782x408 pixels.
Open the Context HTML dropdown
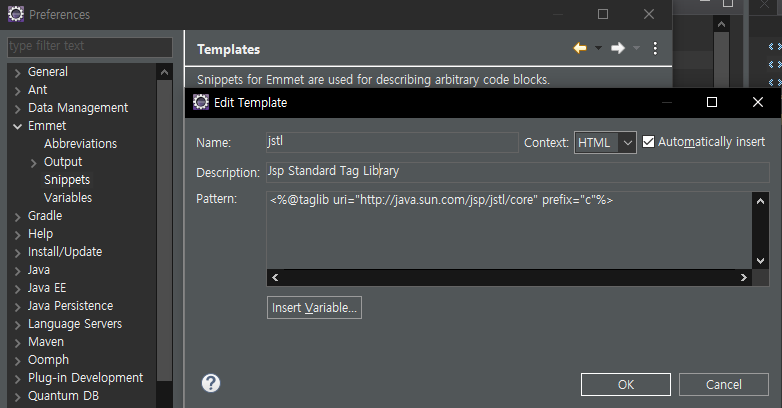pos(605,143)
